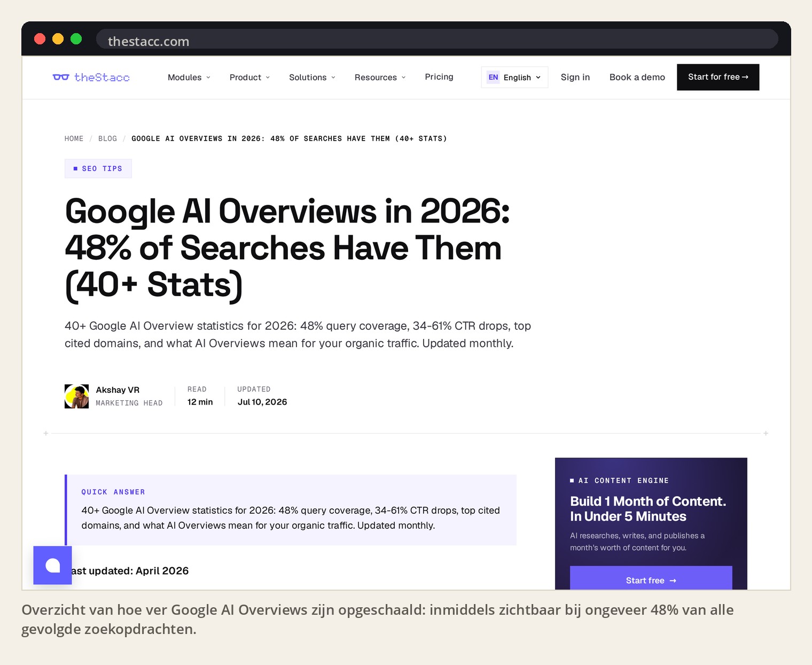The image size is (812, 665).
Task: Click the MARKETING HEAD label
Action: 129,403
